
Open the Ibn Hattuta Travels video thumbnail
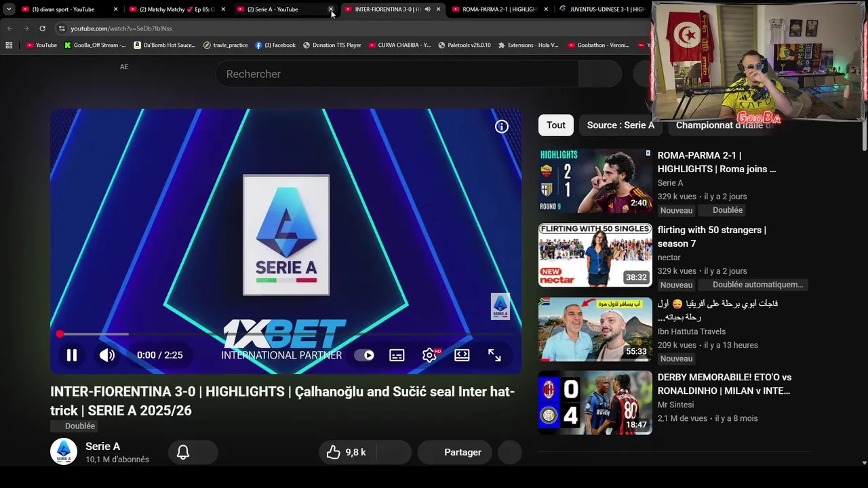[x=595, y=329]
